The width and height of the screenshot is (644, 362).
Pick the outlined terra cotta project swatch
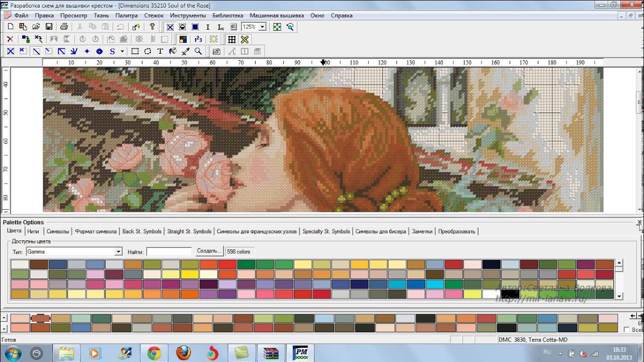[40, 318]
